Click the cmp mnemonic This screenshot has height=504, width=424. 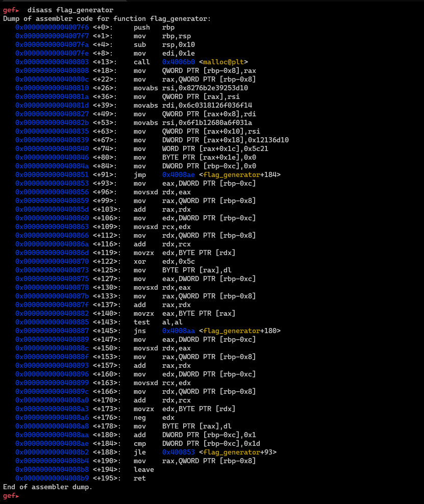(140, 444)
